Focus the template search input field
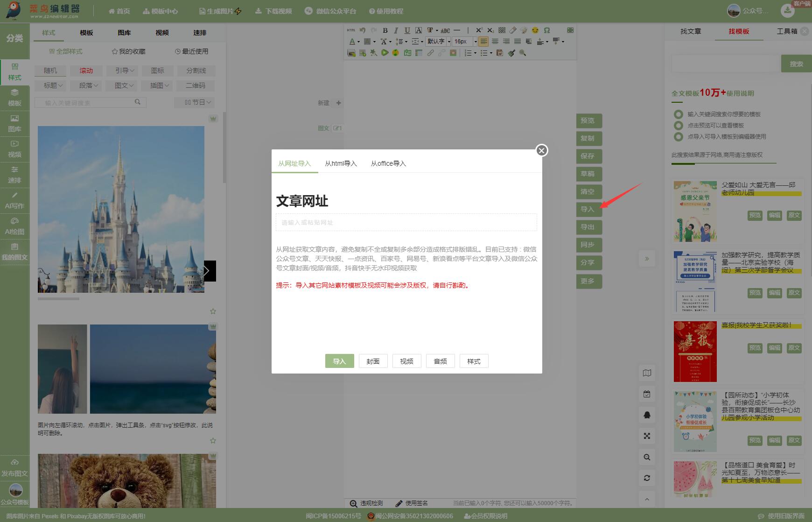This screenshot has height=522, width=812. [x=726, y=64]
